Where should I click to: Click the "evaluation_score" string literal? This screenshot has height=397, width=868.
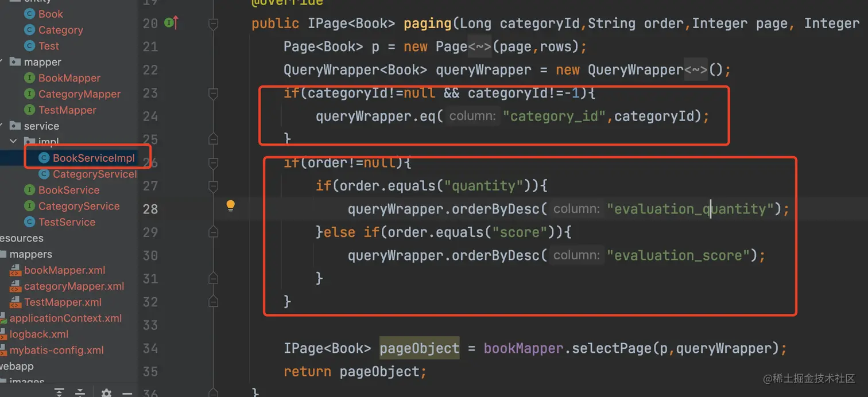coord(679,255)
